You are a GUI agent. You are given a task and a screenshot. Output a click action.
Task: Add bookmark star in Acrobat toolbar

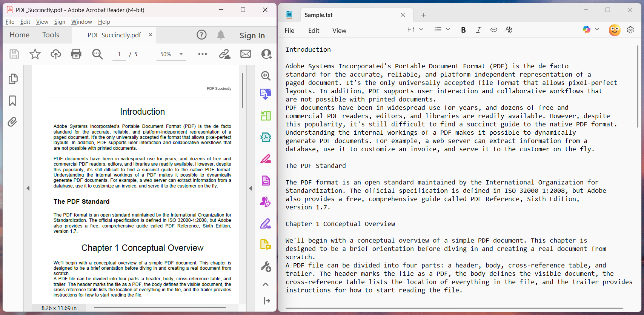pyautogui.click(x=35, y=54)
